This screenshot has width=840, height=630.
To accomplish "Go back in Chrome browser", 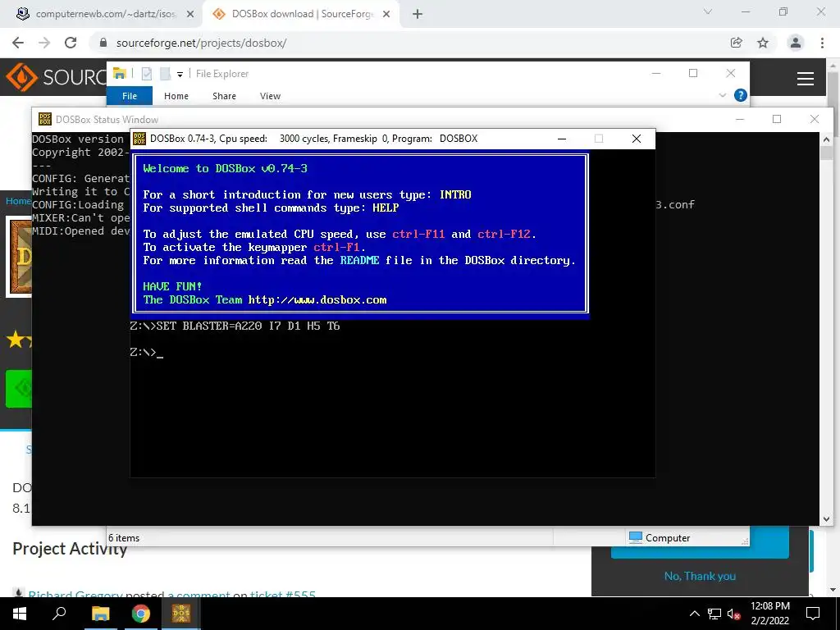I will pyautogui.click(x=18, y=43).
